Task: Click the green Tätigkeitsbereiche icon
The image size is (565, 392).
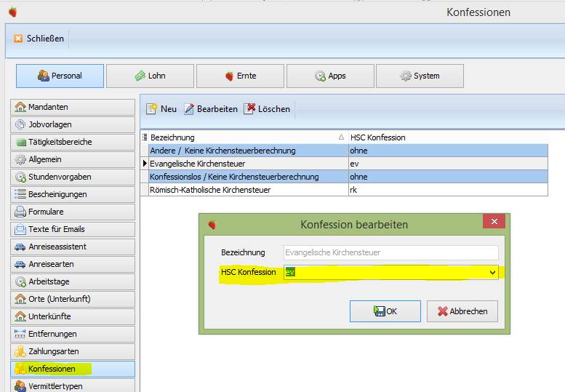Action: 21,143
